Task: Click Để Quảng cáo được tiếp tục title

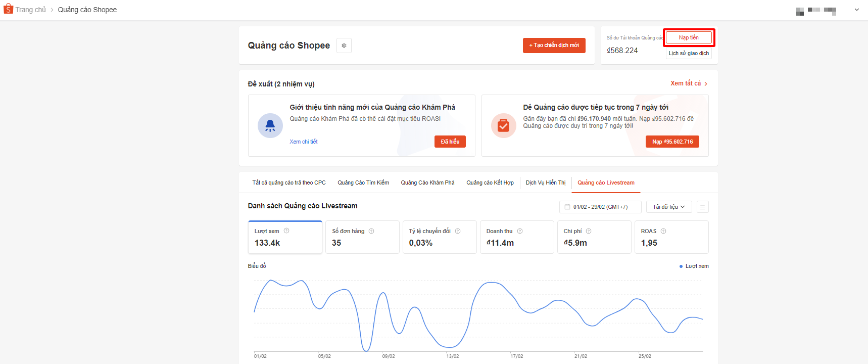Action: tap(596, 107)
